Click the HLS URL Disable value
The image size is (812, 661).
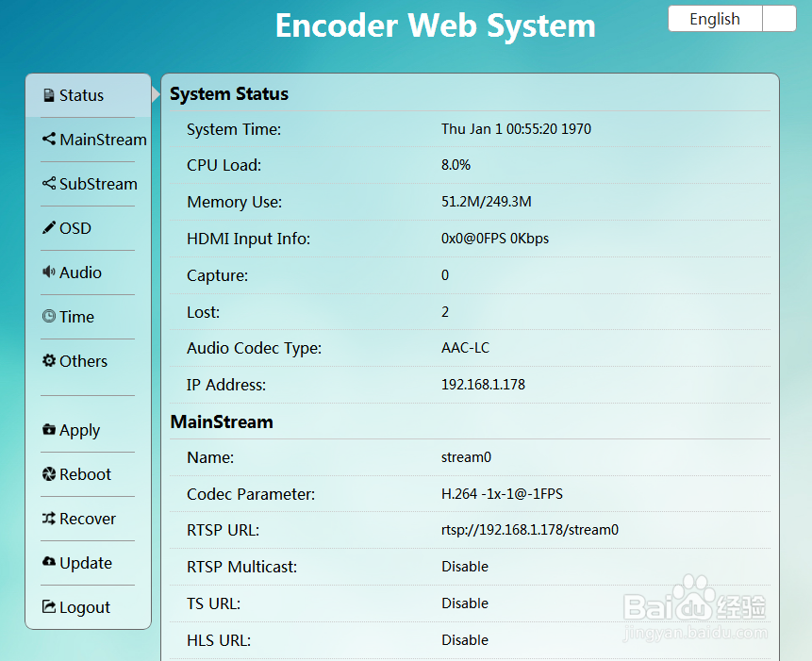pyautogui.click(x=465, y=639)
